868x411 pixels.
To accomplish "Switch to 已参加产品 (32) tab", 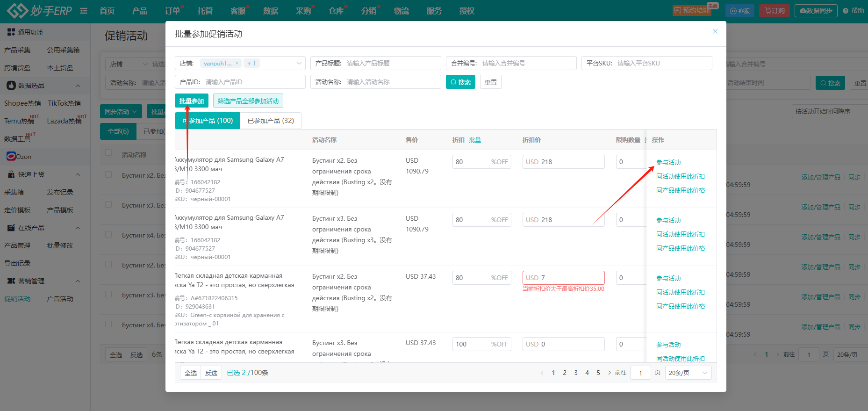I will point(271,120).
